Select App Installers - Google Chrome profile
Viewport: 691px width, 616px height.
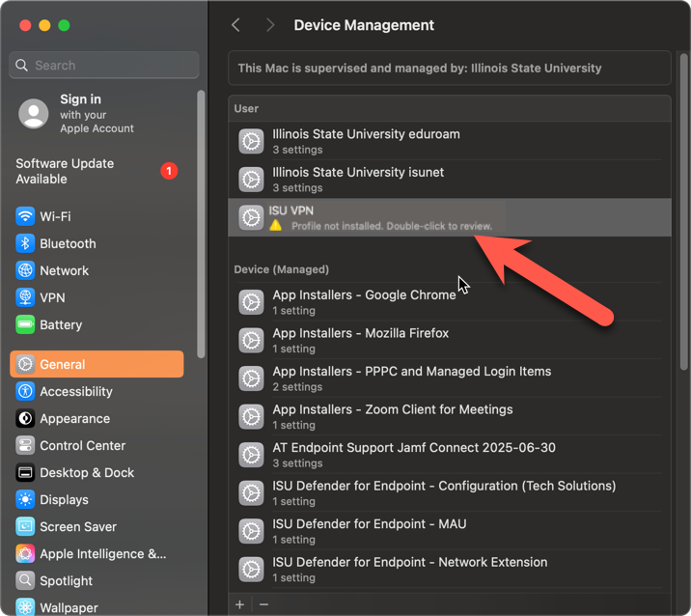[364, 302]
